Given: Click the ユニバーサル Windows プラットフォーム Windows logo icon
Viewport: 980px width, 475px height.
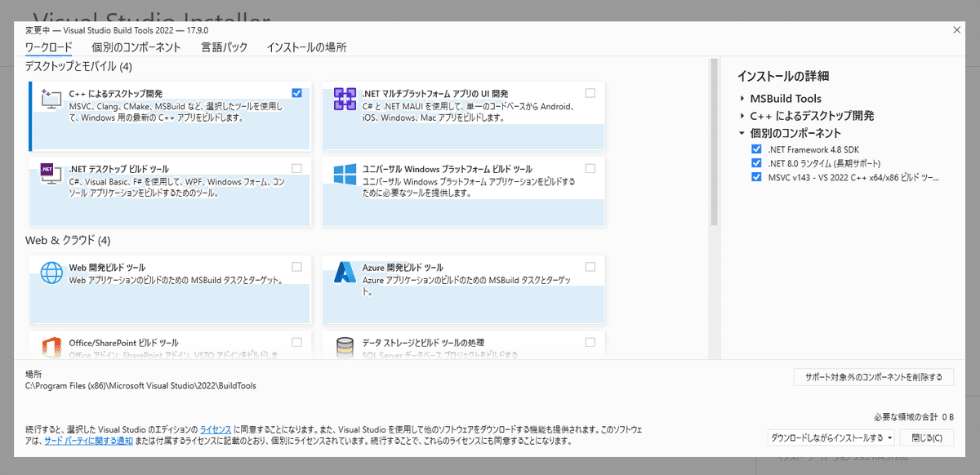Looking at the screenshot, I should (x=345, y=174).
